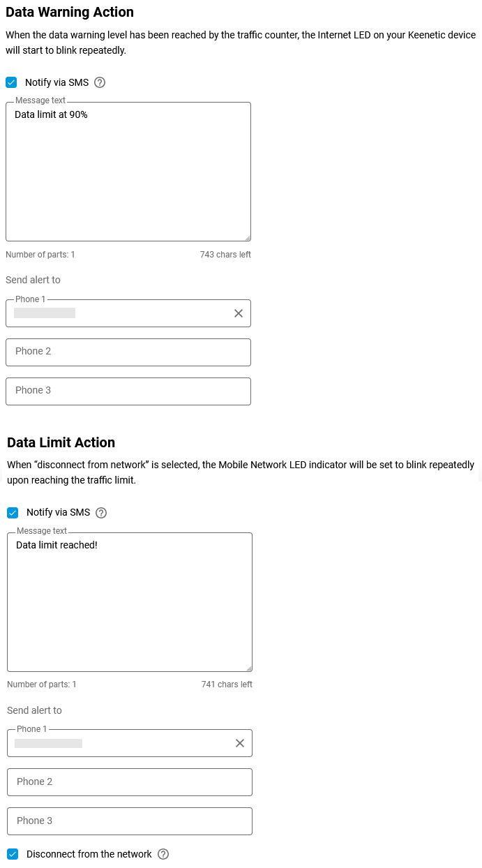Disable Notify via SMS for Data Warning Action
Viewport: 482px width, 868px height.
[x=11, y=82]
